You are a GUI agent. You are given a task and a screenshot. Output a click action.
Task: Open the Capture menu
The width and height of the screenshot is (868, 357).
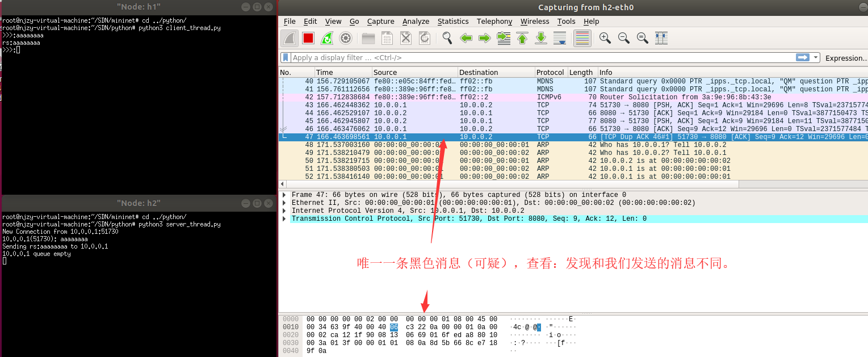(x=380, y=22)
